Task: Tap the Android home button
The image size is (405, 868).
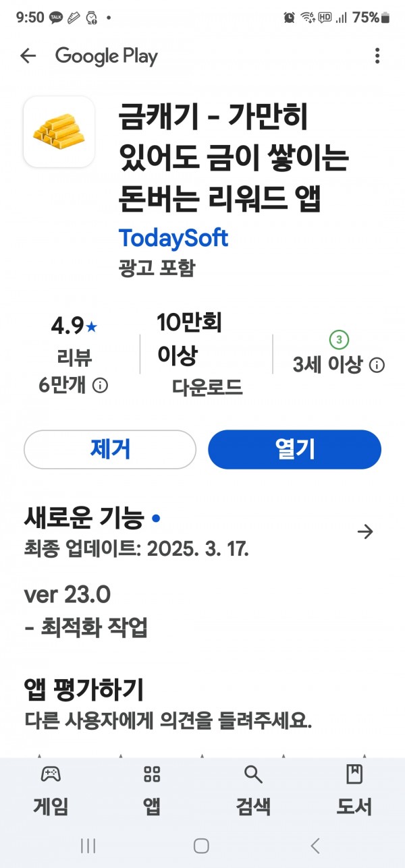Action: pos(201,846)
